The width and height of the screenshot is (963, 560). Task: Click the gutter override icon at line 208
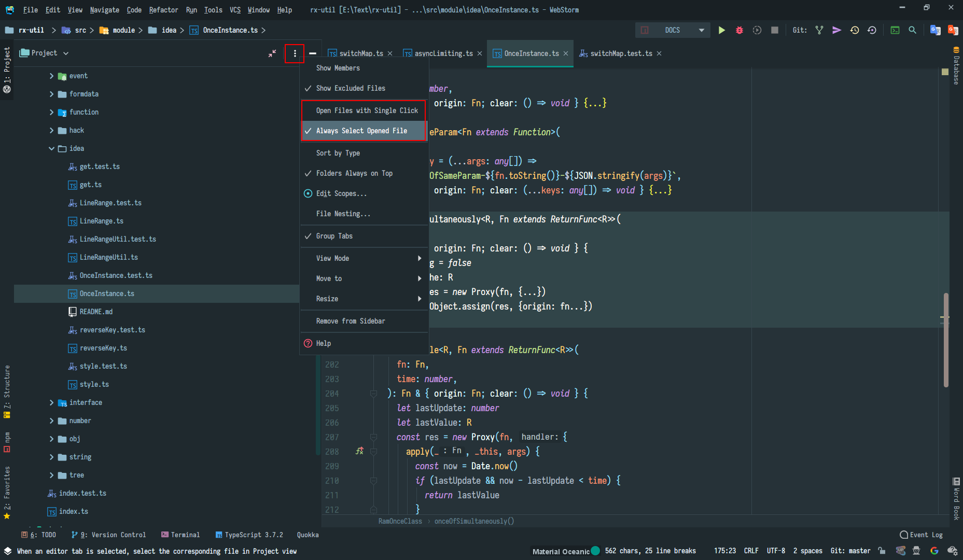coord(359,451)
